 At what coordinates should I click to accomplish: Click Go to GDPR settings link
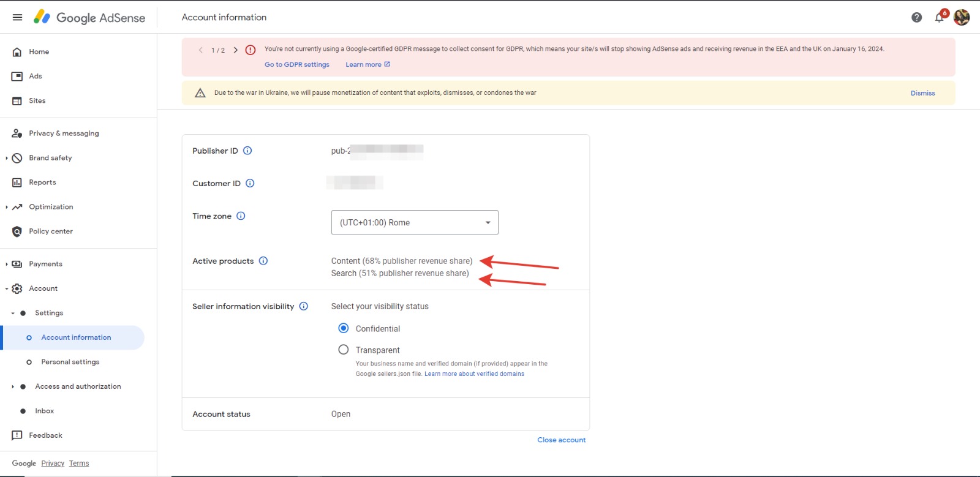297,64
